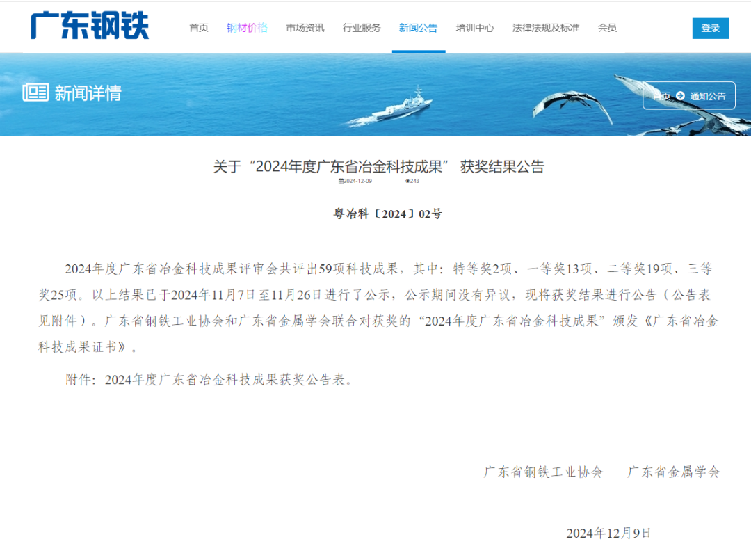Click the calendar icon before the publish date

tap(341, 182)
